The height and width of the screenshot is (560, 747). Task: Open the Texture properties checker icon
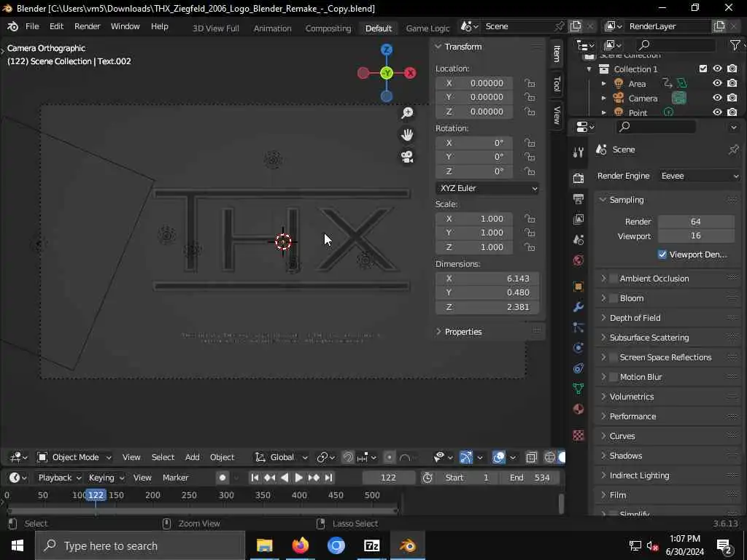pyautogui.click(x=578, y=435)
